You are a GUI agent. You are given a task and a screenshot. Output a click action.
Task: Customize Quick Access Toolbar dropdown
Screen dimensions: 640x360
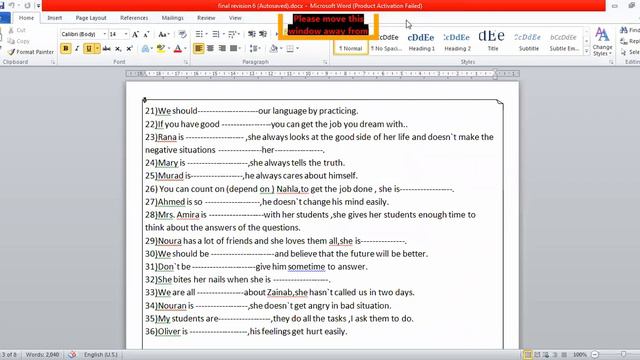click(38, 6)
